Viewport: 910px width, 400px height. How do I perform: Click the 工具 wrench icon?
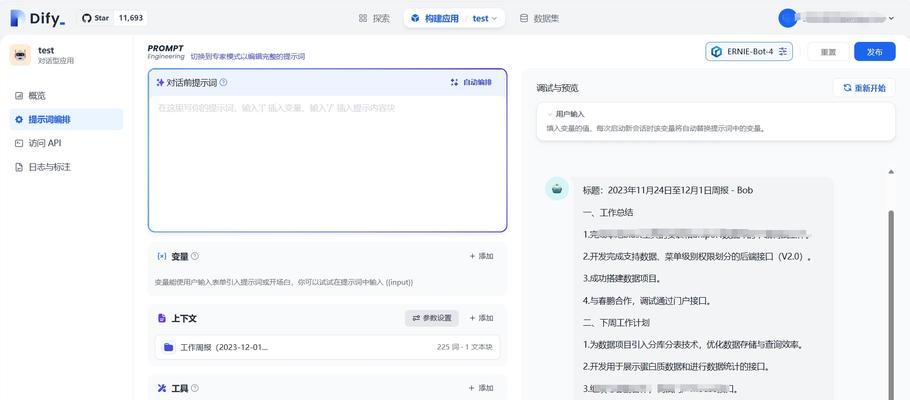coord(162,388)
